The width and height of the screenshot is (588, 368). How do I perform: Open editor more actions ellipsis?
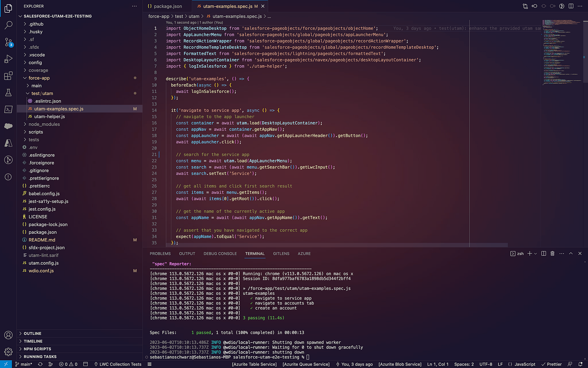pyautogui.click(x=580, y=6)
